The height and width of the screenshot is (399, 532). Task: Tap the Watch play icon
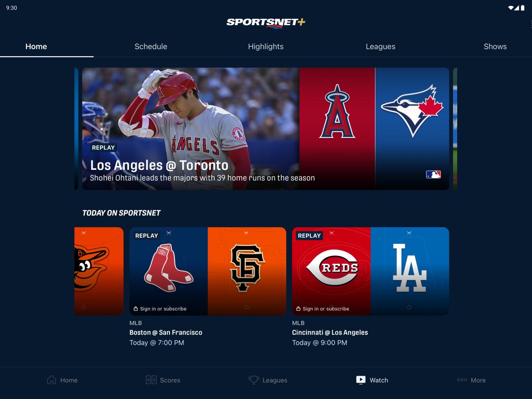click(x=361, y=380)
